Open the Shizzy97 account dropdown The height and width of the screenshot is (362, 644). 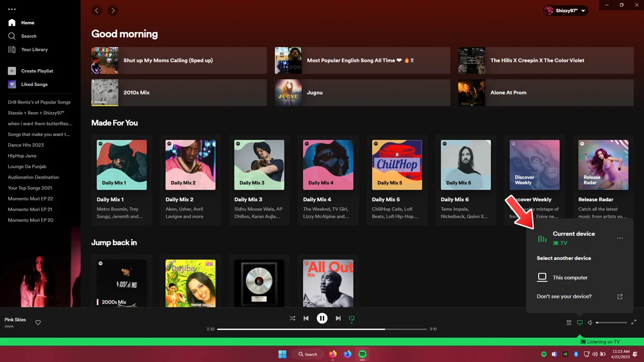click(565, 10)
